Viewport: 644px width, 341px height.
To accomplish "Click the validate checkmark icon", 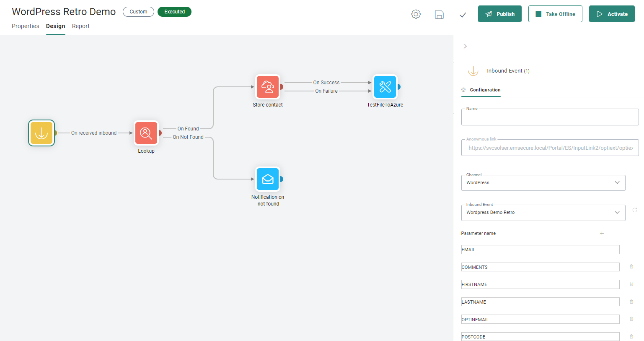I will coord(463,15).
